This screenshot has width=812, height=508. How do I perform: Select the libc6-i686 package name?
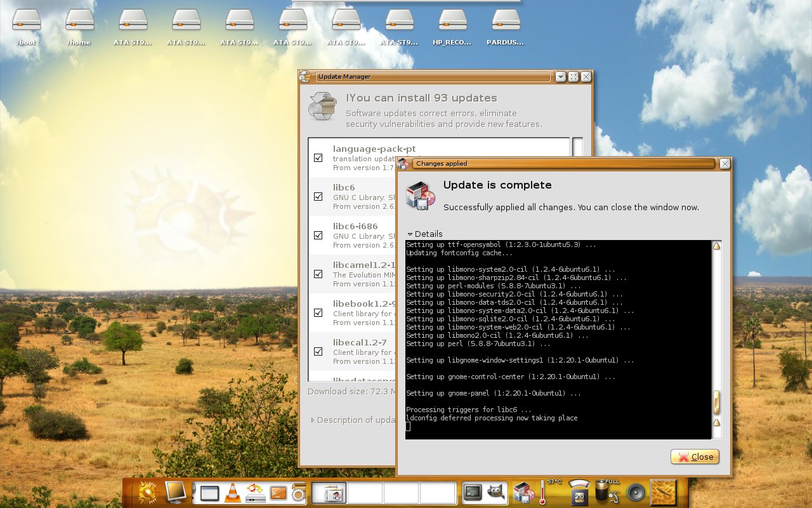point(355,226)
